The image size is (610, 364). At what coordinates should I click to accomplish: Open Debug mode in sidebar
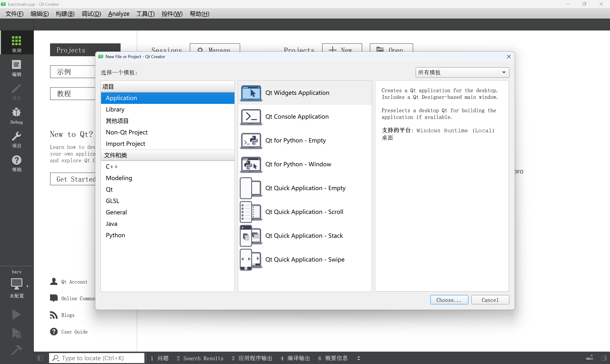tap(16, 116)
